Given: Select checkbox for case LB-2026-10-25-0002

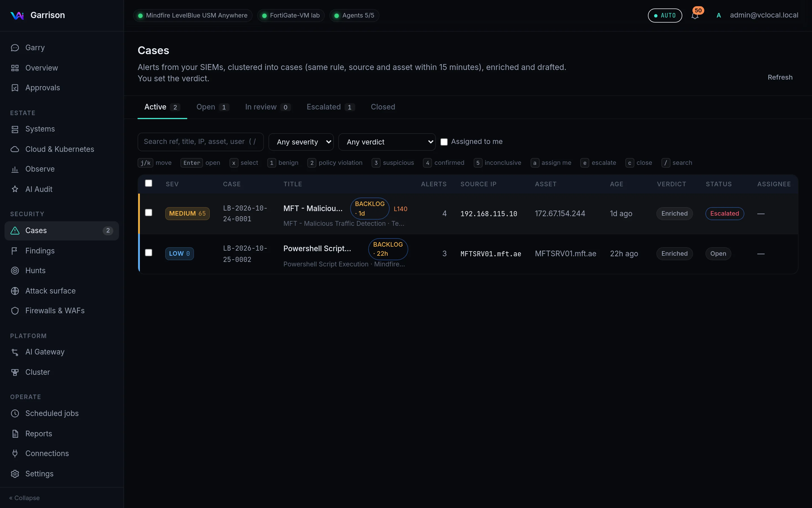Looking at the screenshot, I should 149,253.
